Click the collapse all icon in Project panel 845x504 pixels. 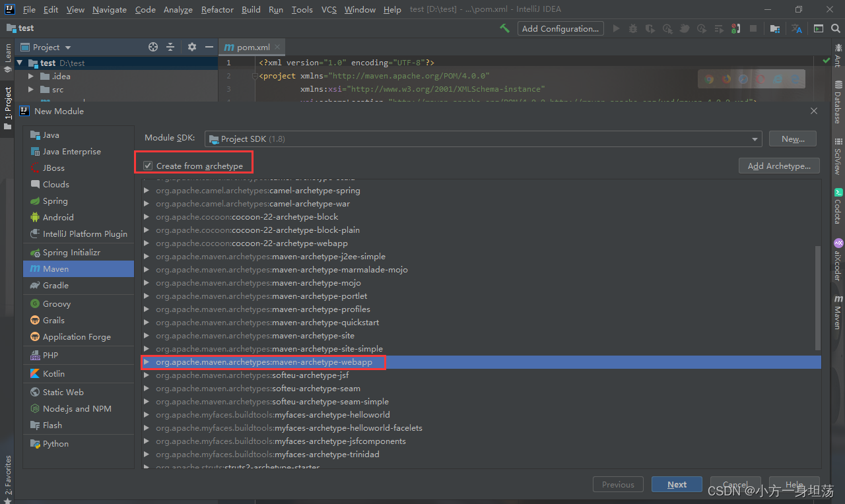[170, 47]
